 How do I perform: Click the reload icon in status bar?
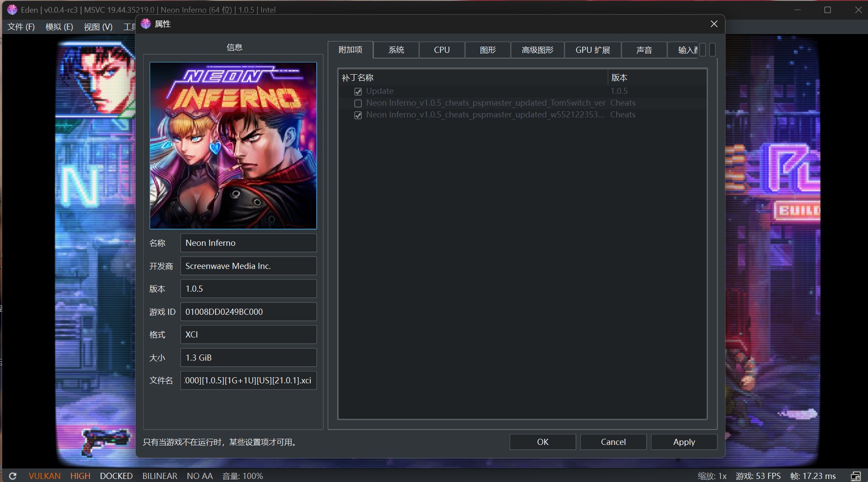click(x=13, y=476)
